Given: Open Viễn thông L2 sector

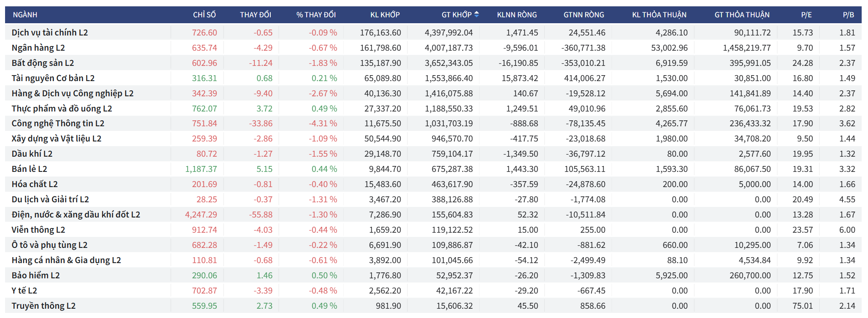Looking at the screenshot, I should (x=38, y=230).
